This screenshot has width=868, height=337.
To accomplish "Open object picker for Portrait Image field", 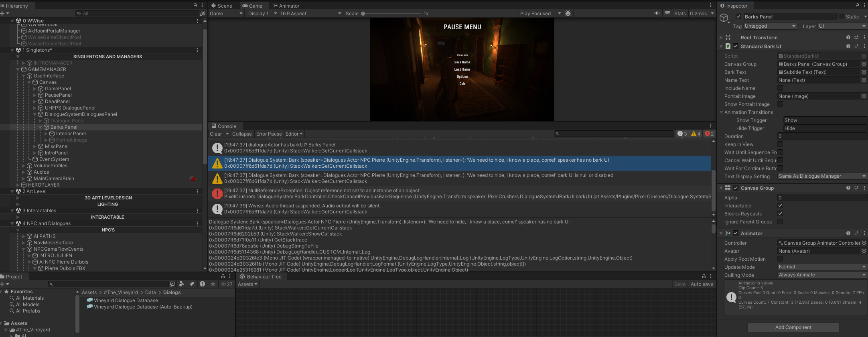I will coord(864,96).
